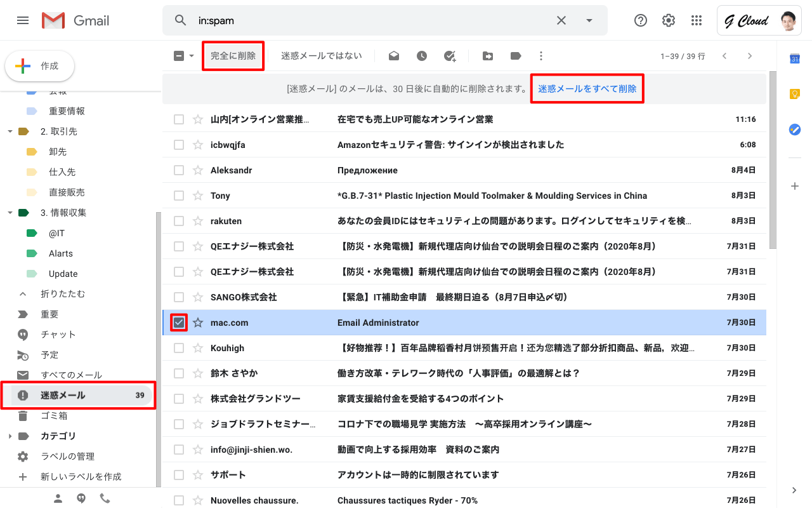The image size is (812, 508).
Task: Check the rakuten email checkbox
Action: pos(179,221)
